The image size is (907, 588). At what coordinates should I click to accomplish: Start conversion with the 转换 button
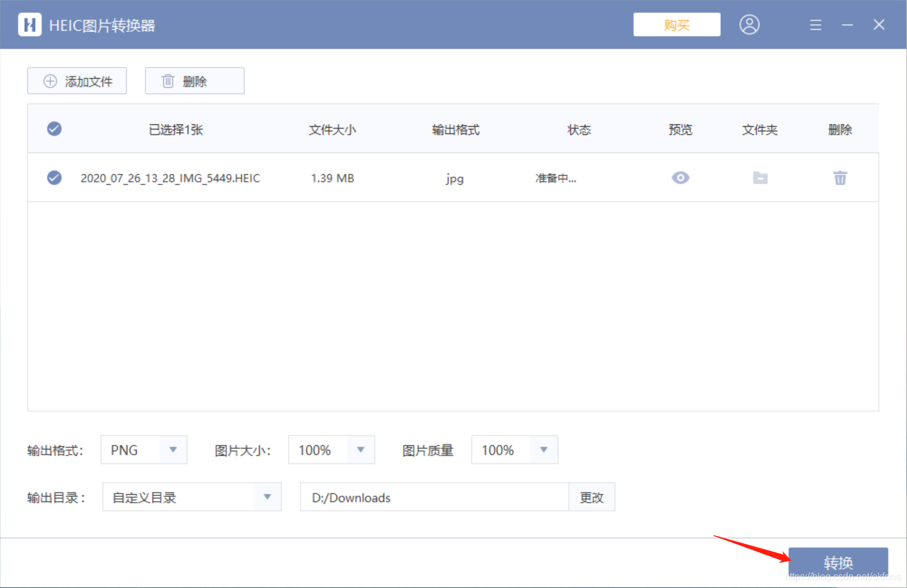838,563
